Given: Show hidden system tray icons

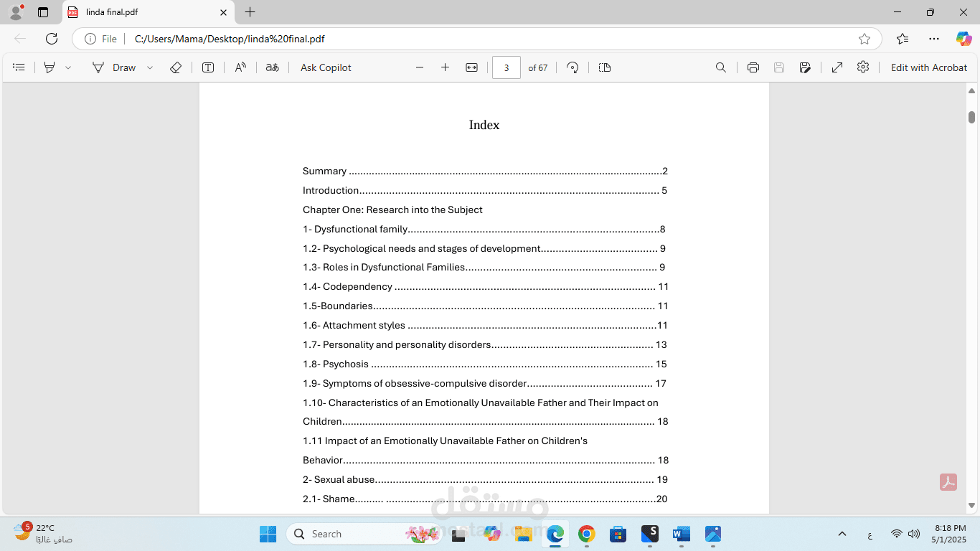Looking at the screenshot, I should (x=842, y=534).
